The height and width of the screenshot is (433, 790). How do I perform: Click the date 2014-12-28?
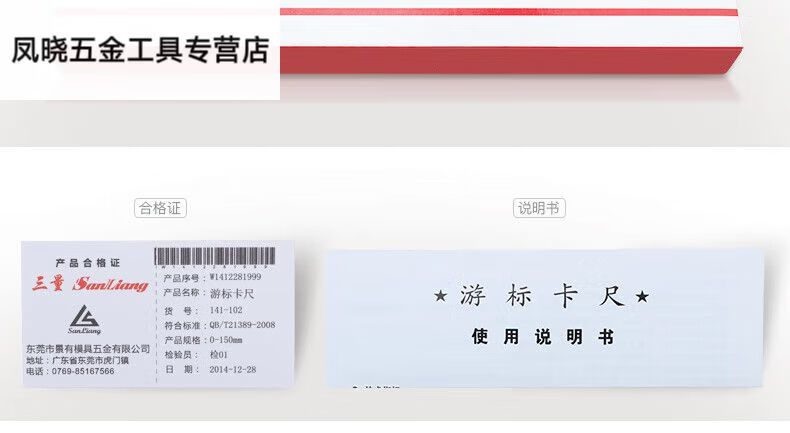(233, 369)
